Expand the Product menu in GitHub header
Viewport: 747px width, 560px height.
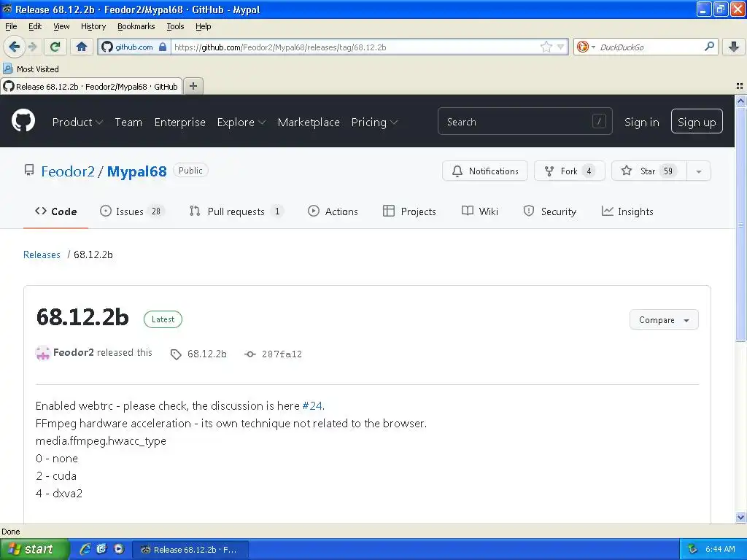77,122
